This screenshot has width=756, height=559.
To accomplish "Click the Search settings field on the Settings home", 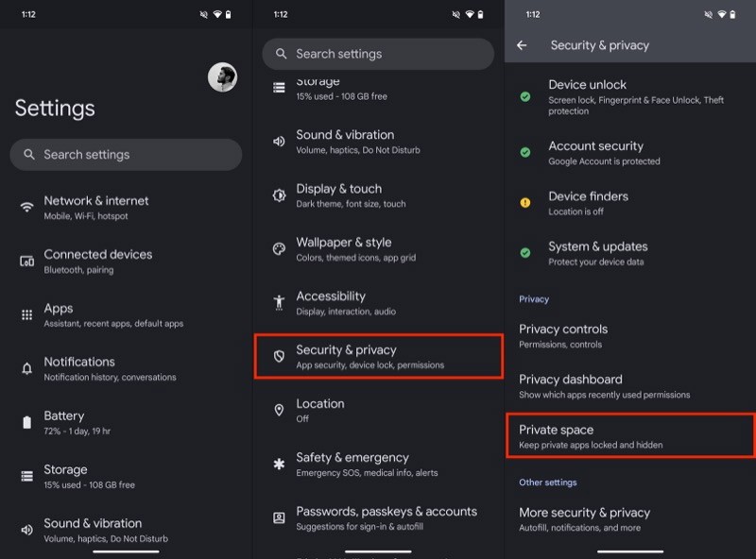I will click(x=126, y=155).
